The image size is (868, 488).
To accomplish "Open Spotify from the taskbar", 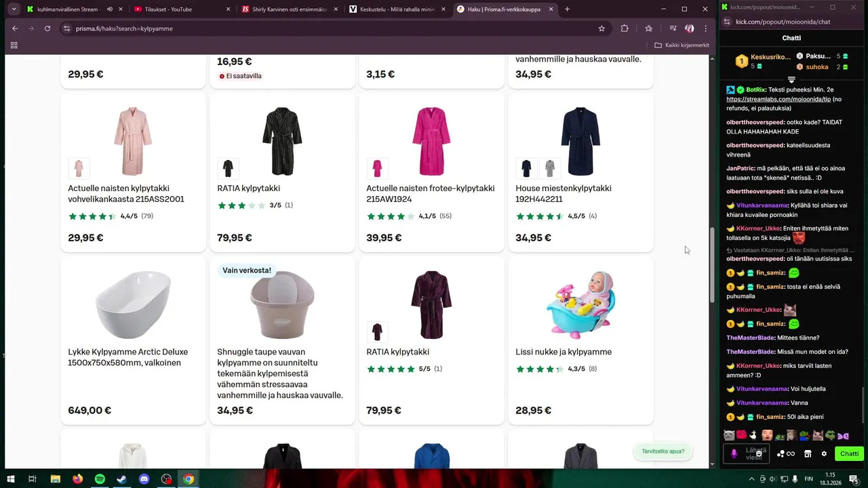I will [100, 479].
